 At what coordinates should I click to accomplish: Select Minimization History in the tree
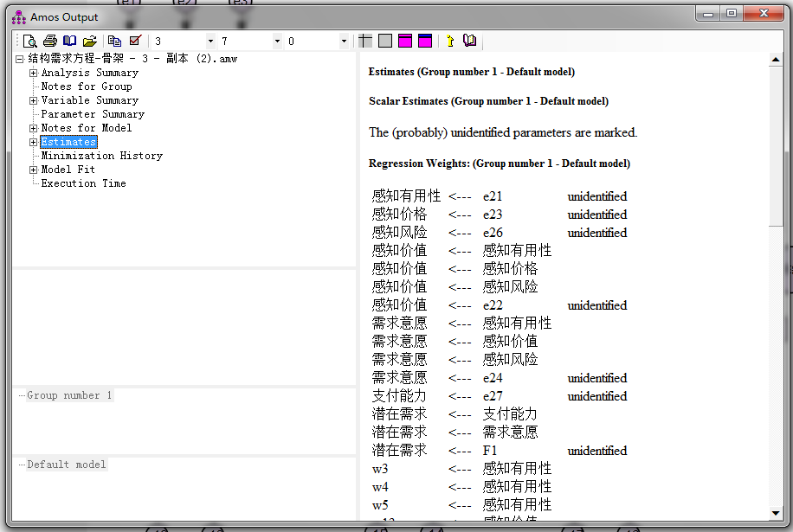click(101, 156)
